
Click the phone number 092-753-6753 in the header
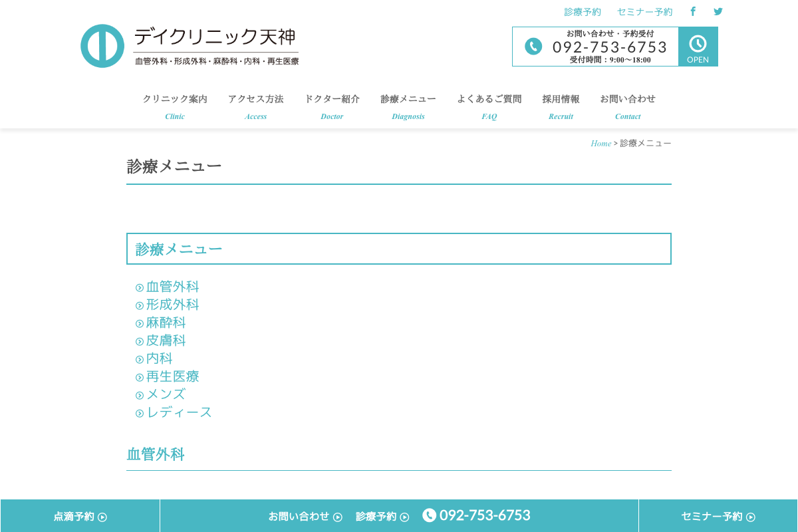[x=609, y=47]
